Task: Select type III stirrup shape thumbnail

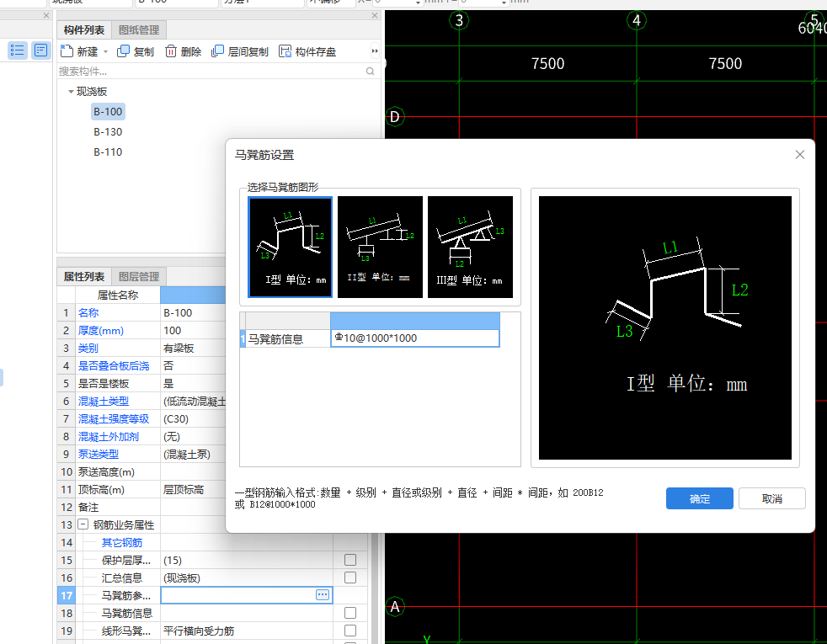Action: [x=470, y=247]
